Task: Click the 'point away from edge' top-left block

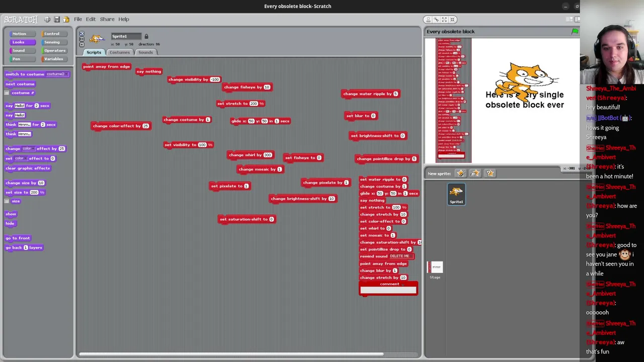Action: coord(107,66)
